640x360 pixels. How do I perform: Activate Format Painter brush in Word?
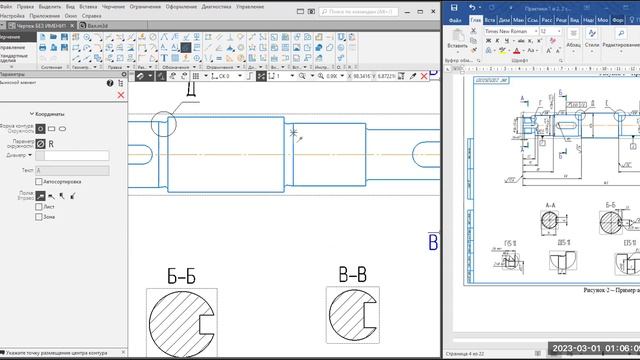(473, 51)
